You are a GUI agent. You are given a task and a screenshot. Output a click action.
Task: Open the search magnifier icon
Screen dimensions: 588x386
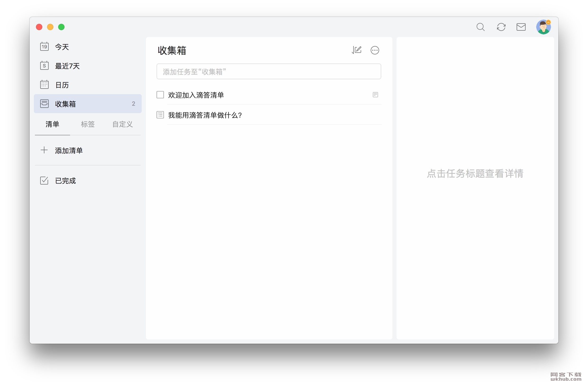[x=480, y=27]
